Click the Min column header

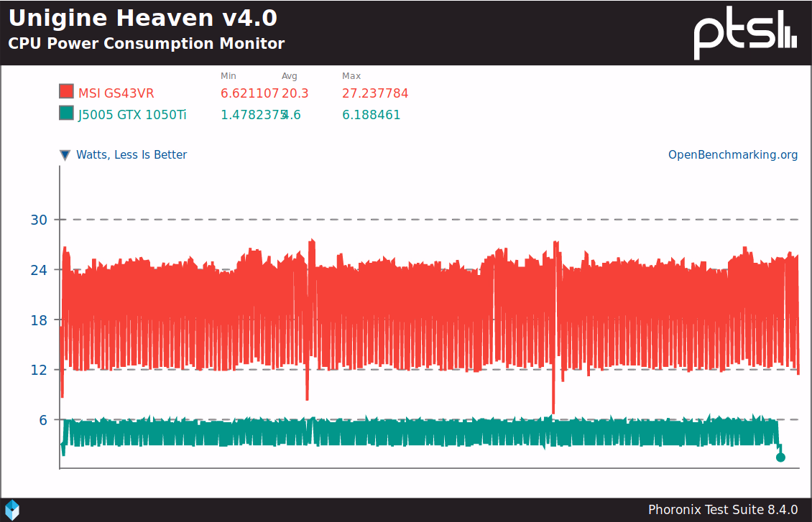[228, 76]
